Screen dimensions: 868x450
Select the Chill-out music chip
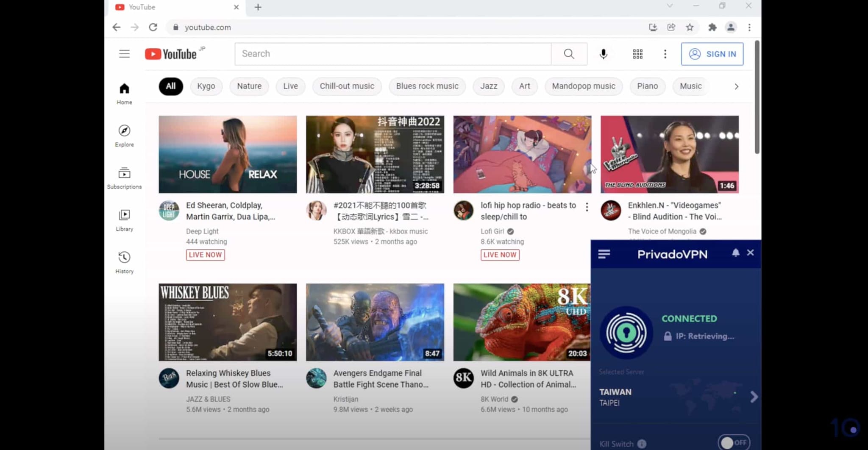347,86
